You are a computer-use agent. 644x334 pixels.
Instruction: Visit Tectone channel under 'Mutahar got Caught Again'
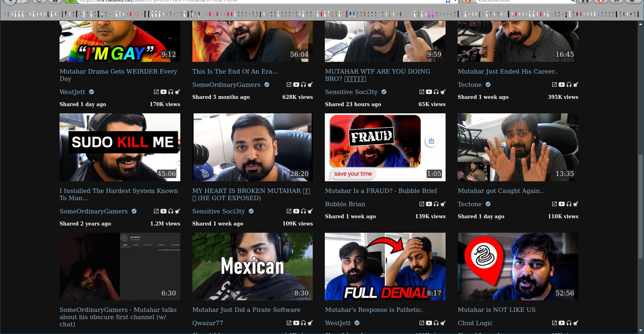(x=470, y=204)
